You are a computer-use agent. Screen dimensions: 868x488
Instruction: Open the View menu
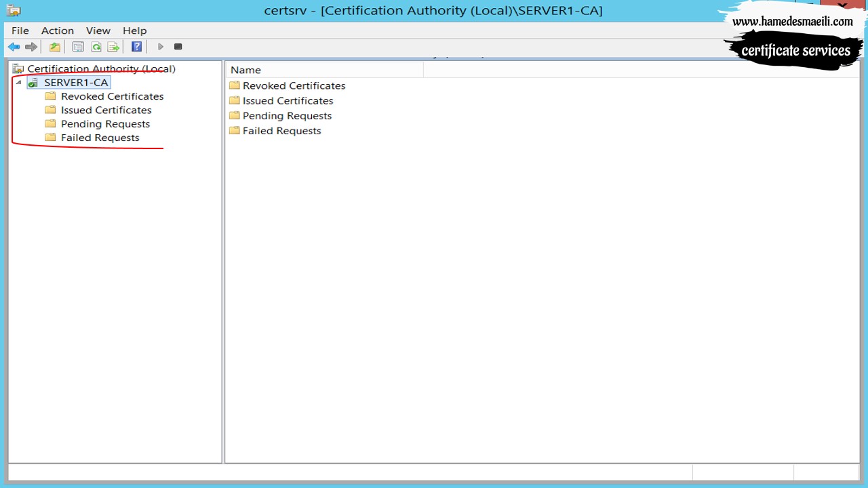point(98,30)
